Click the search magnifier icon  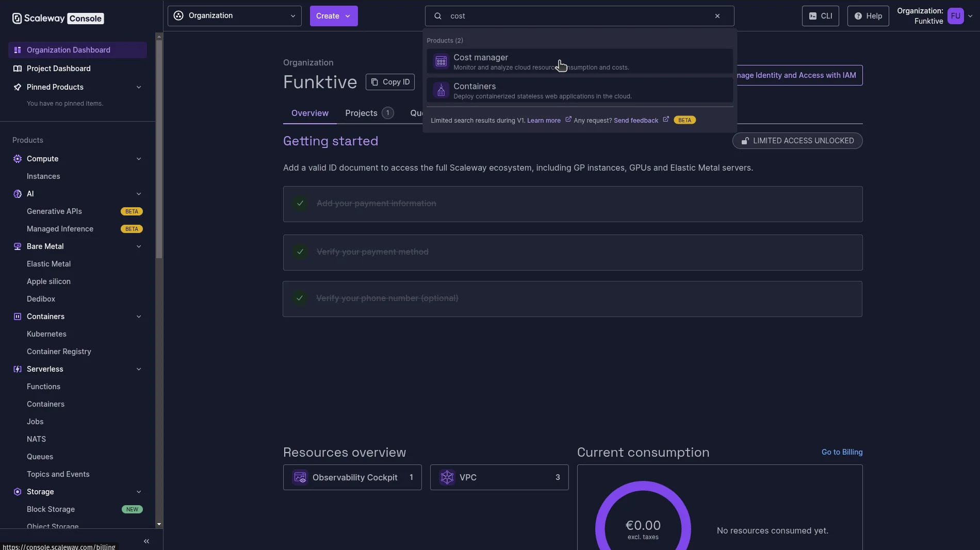click(438, 16)
